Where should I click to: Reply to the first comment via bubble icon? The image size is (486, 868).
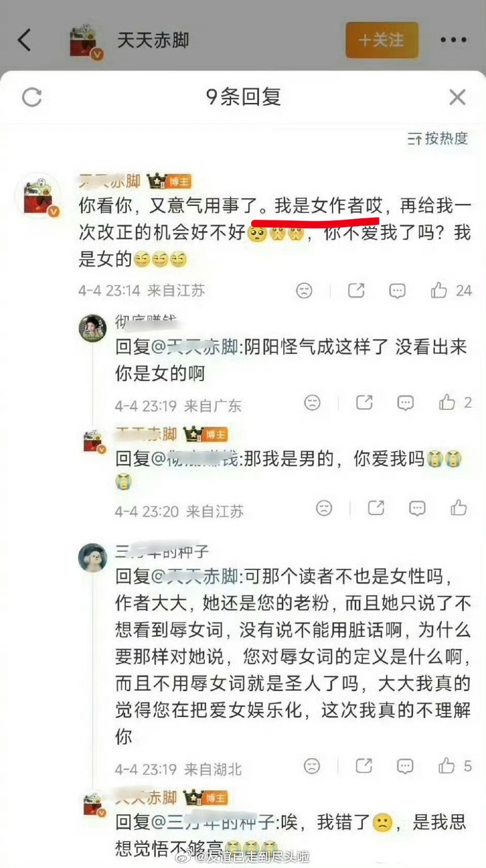point(397,291)
